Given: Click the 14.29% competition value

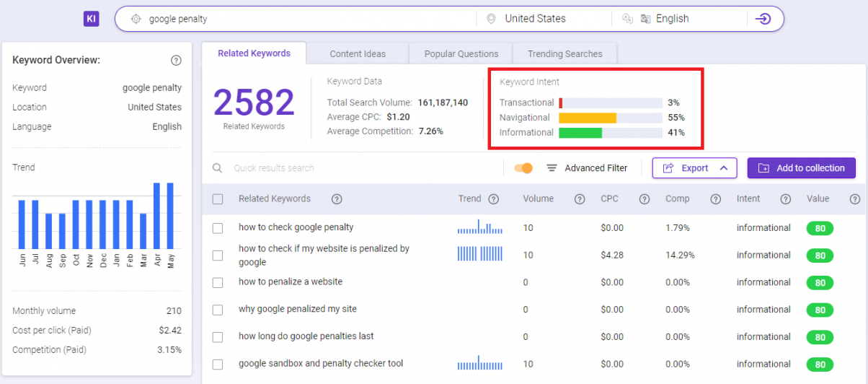Looking at the screenshot, I should coord(680,255).
